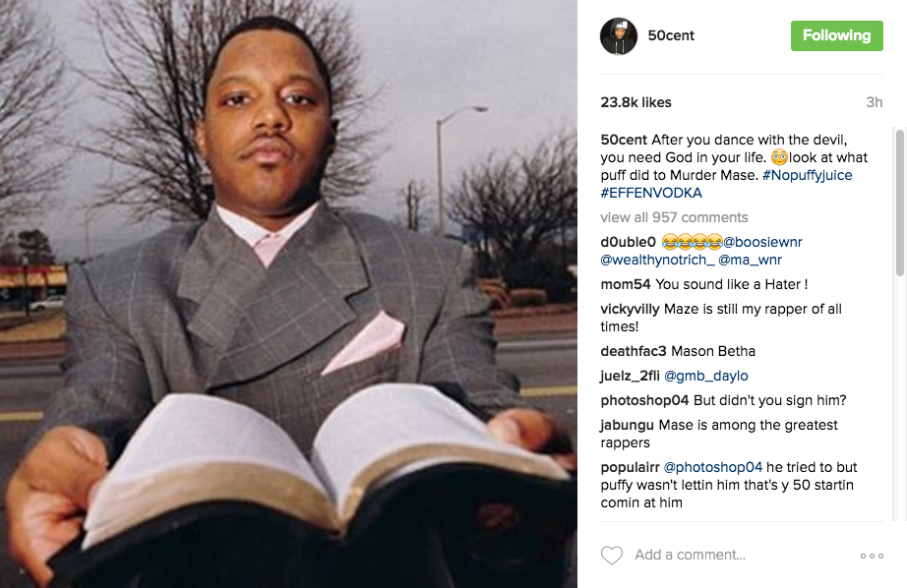
Task: Open the #EFFENVODKA hashtag
Action: click(651, 193)
